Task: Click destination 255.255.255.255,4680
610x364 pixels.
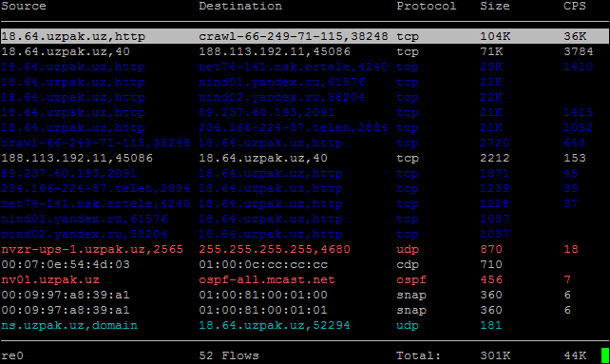Action: click(275, 249)
